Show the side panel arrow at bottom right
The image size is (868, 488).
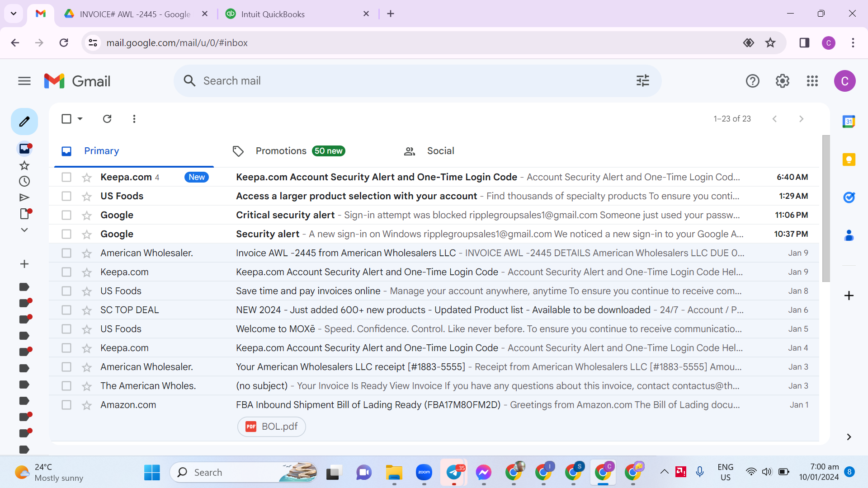tap(849, 437)
